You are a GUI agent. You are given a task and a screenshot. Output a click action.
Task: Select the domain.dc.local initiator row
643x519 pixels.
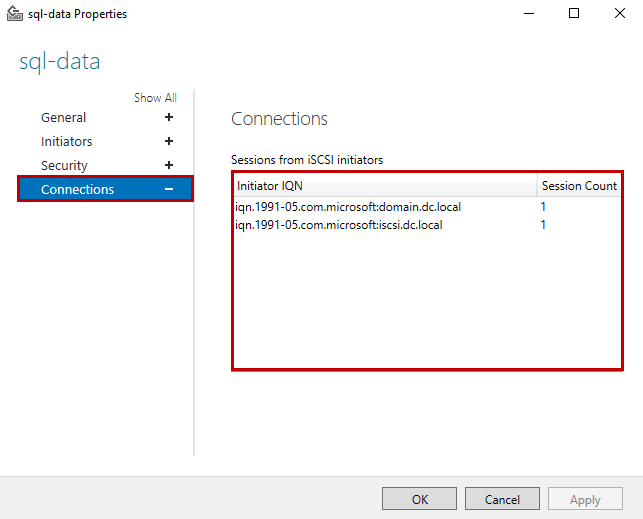click(x=348, y=207)
